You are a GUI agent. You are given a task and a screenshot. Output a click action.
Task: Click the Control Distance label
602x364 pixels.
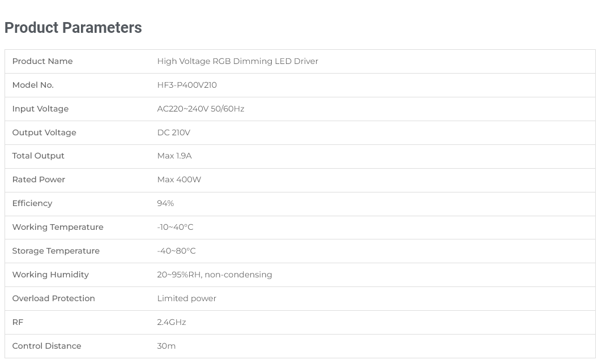pos(46,346)
